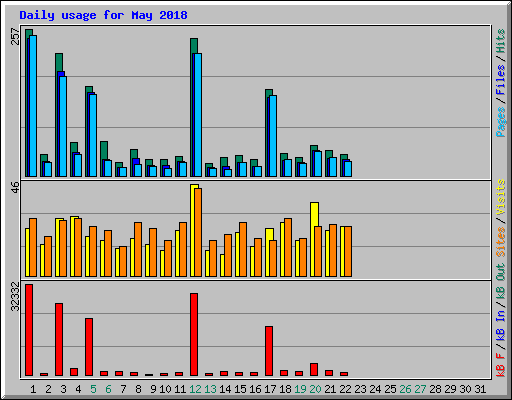Click day 22 on the x-axis
512x400 pixels.
click(345, 389)
